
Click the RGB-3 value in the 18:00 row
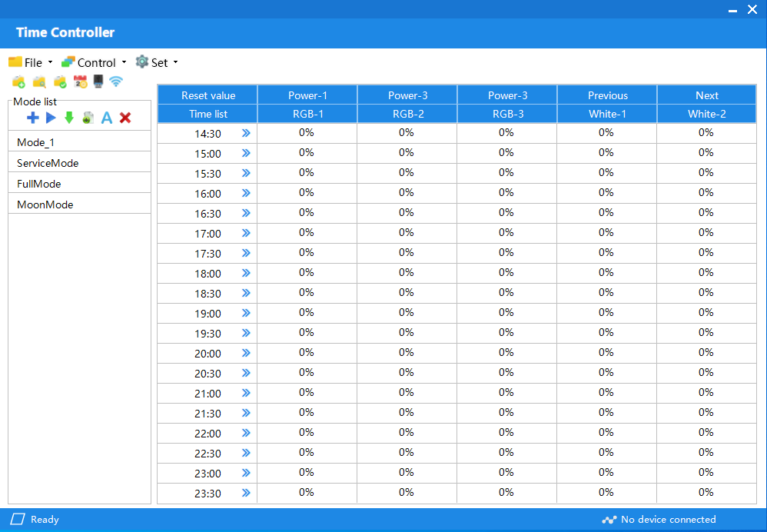pos(506,272)
